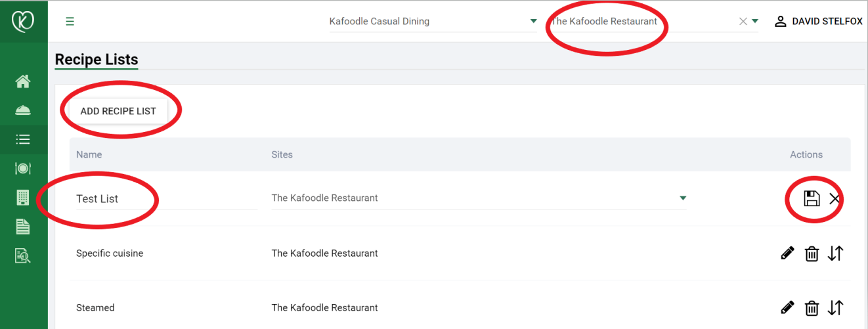Open the document sidebar icon
Viewport: 868px width, 329px height.
(x=23, y=227)
